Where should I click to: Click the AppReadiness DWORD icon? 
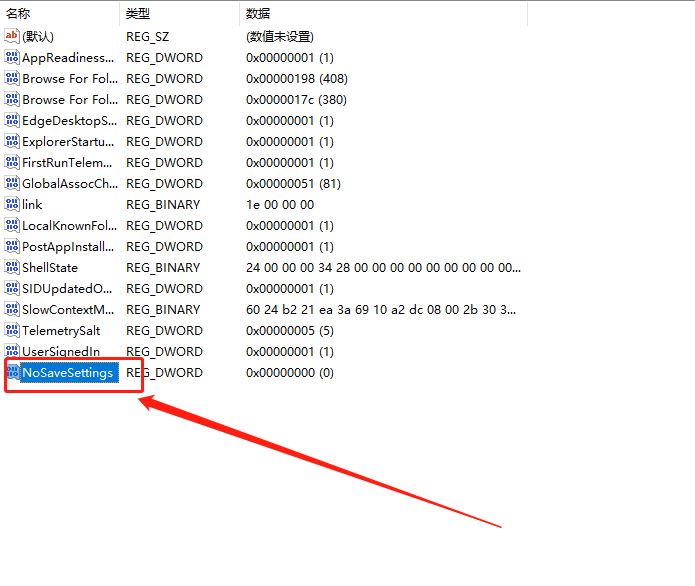[x=12, y=57]
